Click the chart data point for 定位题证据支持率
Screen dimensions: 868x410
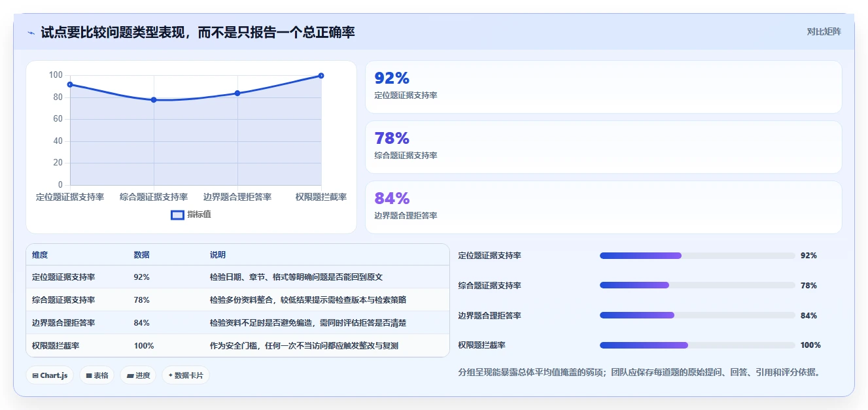pos(70,84)
